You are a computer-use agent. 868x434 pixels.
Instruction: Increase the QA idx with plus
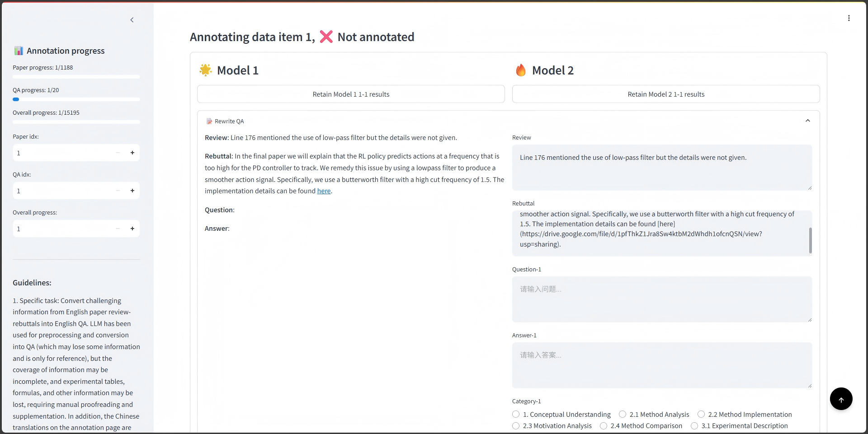click(132, 191)
